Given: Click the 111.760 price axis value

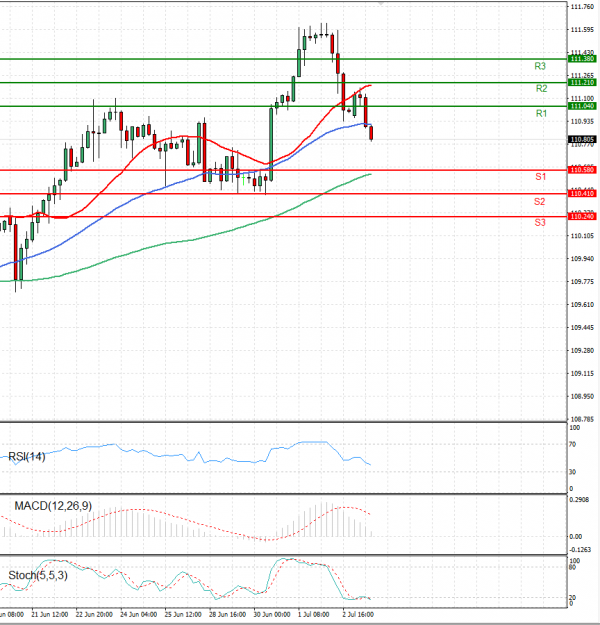Looking at the screenshot, I should [x=582, y=7].
